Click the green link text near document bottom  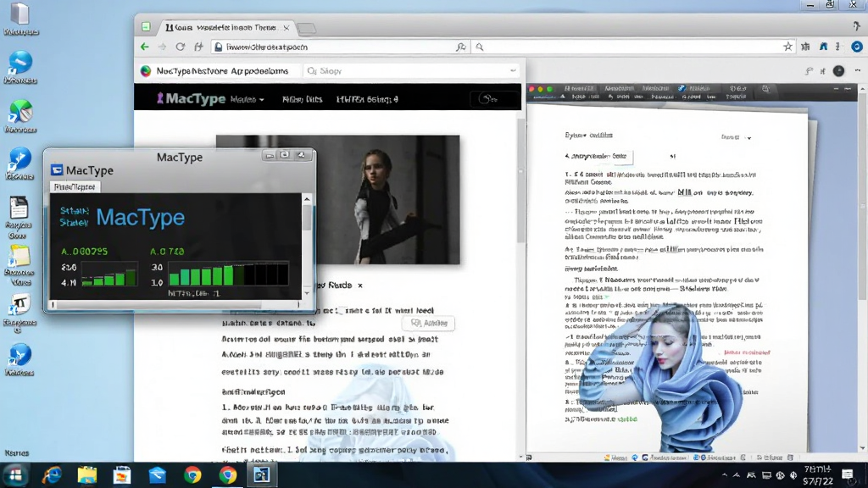(x=626, y=419)
